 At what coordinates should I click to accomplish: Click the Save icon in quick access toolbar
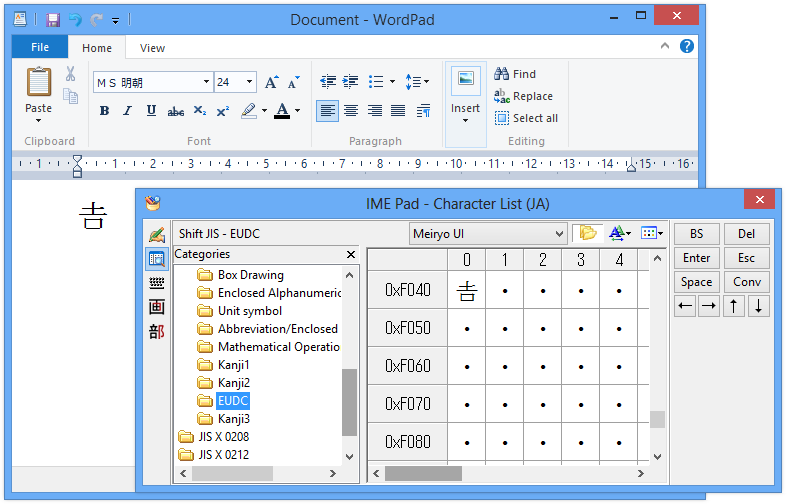(53, 20)
